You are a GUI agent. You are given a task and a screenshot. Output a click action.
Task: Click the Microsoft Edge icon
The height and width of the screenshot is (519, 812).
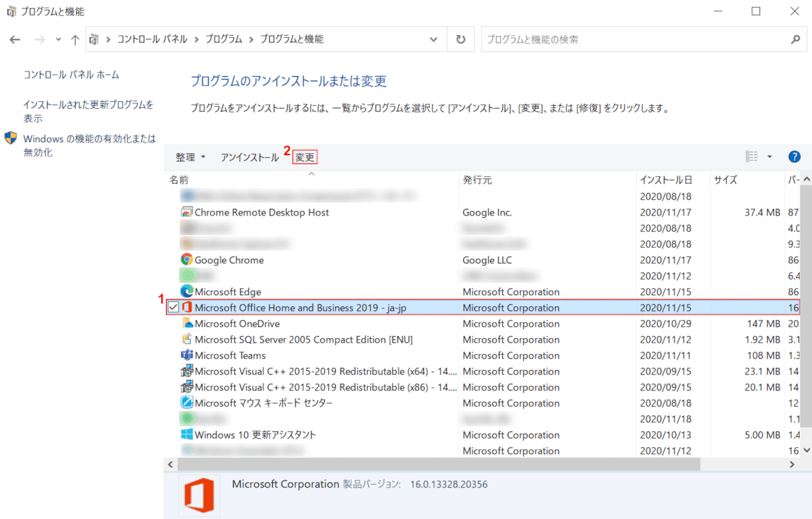pos(187,292)
